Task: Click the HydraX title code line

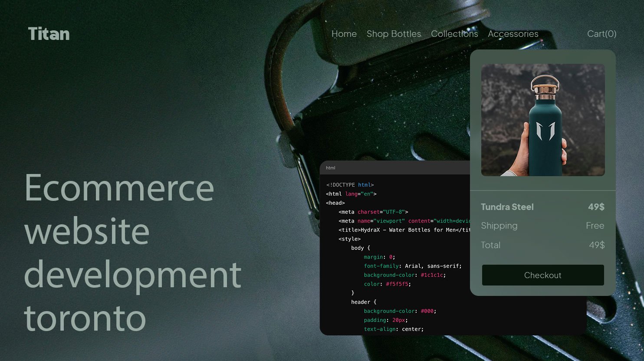Action: [x=404, y=230]
